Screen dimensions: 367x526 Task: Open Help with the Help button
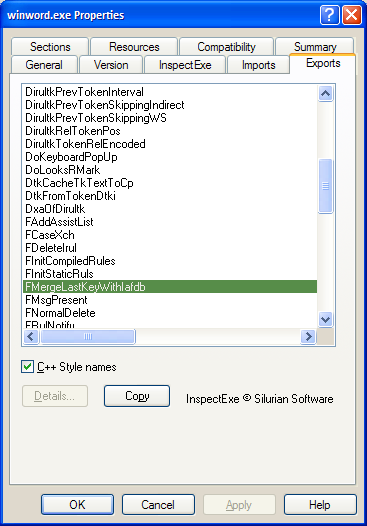pyautogui.click(x=320, y=504)
